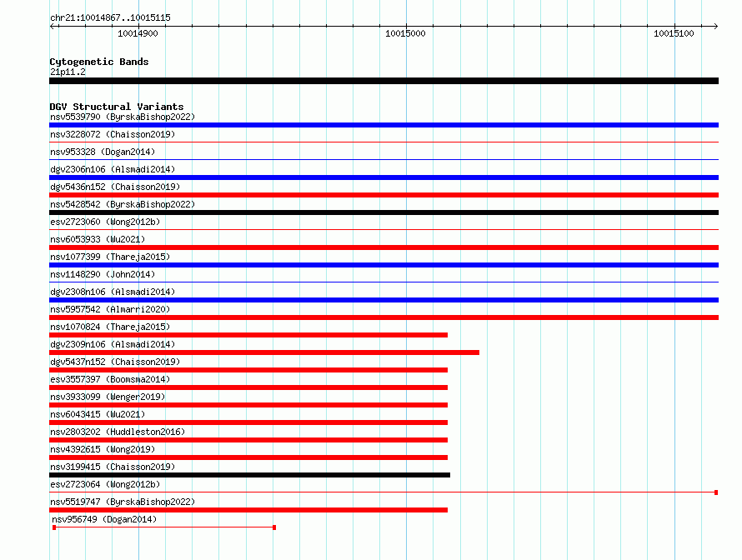Click the left arrow of the coordinate ruler
Image resolution: width=742 pixels, height=560 pixels.
click(x=53, y=26)
